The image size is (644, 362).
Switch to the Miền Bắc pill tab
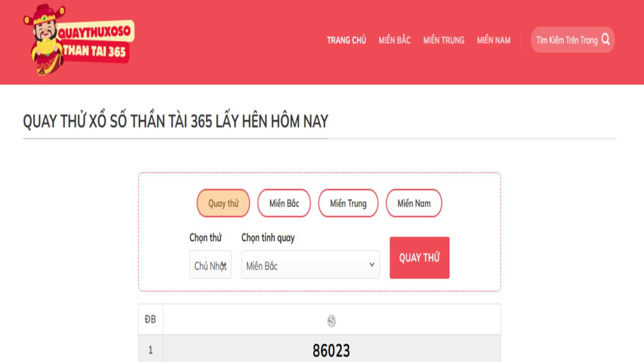coord(284,203)
